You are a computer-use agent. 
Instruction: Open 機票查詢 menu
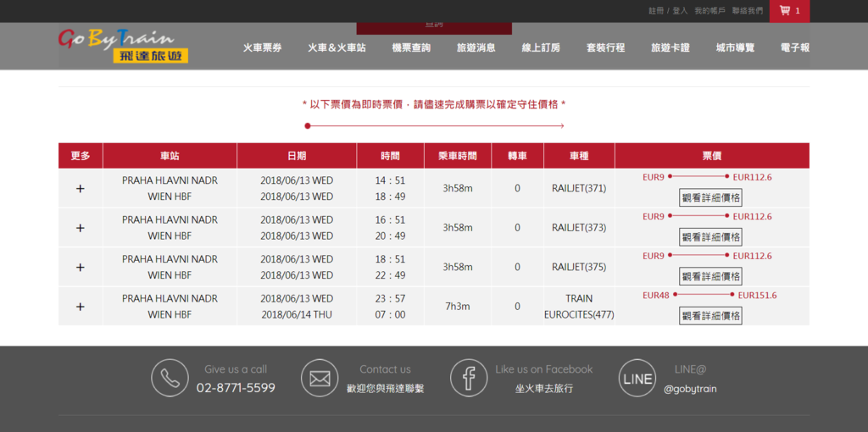411,47
